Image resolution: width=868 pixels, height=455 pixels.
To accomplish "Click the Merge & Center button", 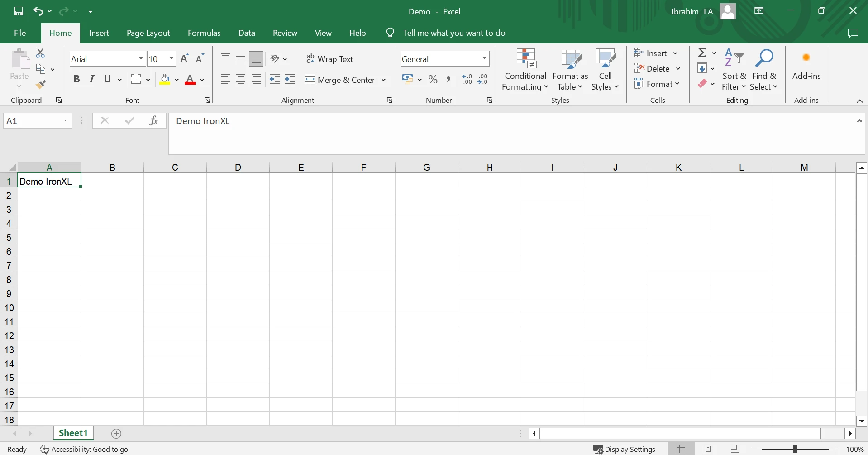I will point(341,80).
